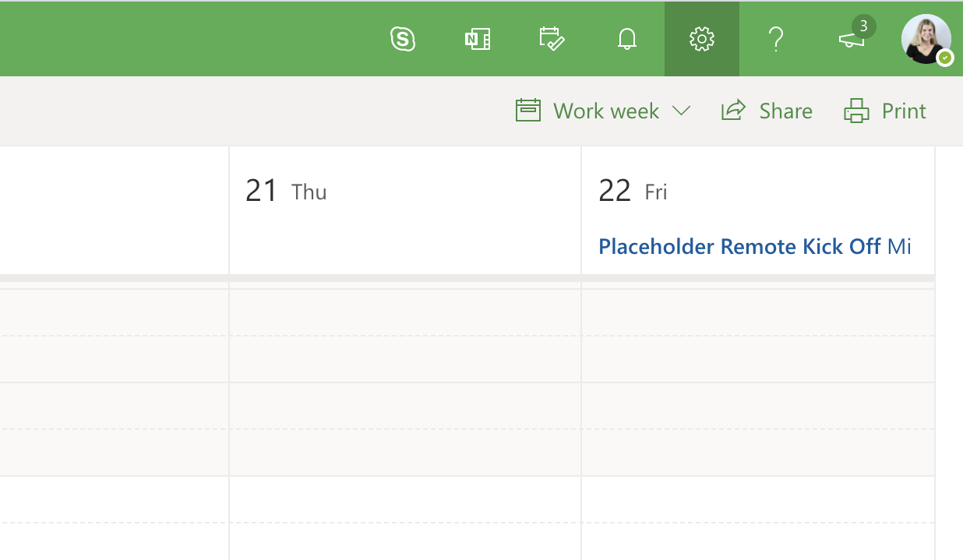Screen dimensions: 963x560
Task: Open the OneNote feed icon
Action: click(477, 39)
